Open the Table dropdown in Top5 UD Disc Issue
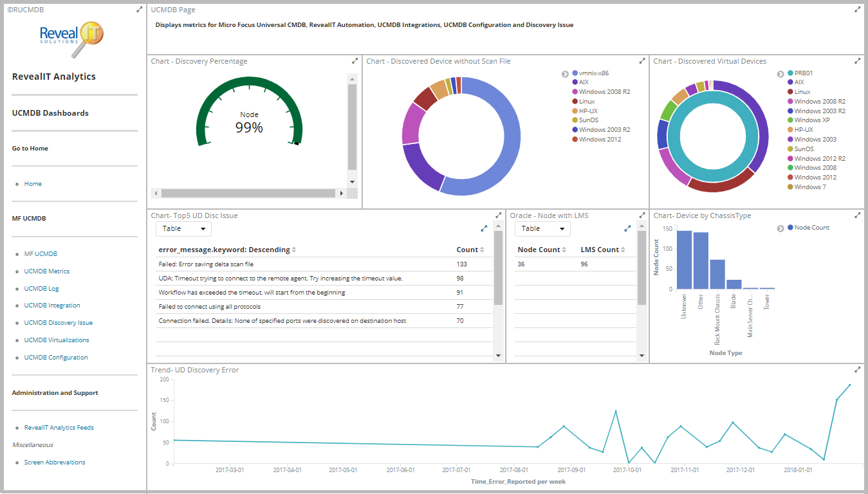This screenshot has height=494, width=868. pos(183,229)
